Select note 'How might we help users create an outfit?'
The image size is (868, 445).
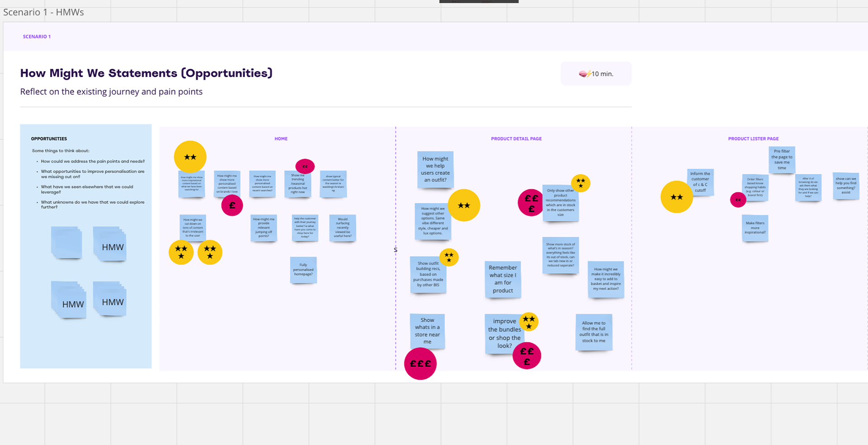click(435, 169)
